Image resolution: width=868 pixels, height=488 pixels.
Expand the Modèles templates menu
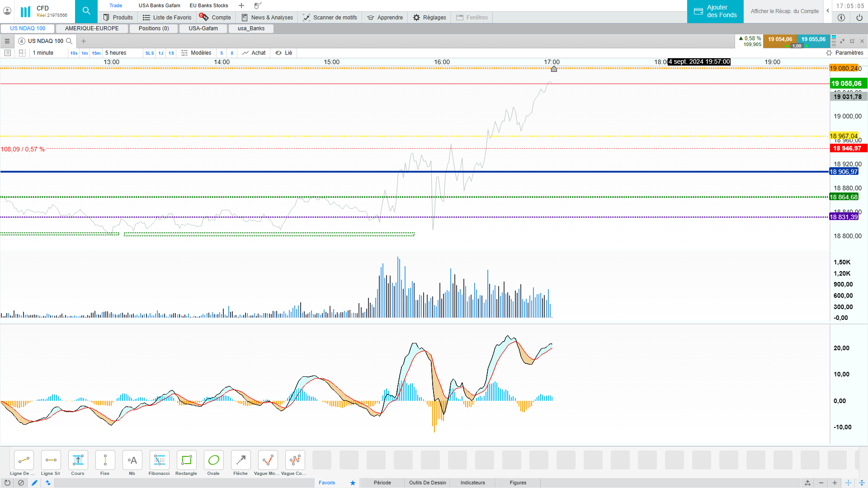coord(197,53)
